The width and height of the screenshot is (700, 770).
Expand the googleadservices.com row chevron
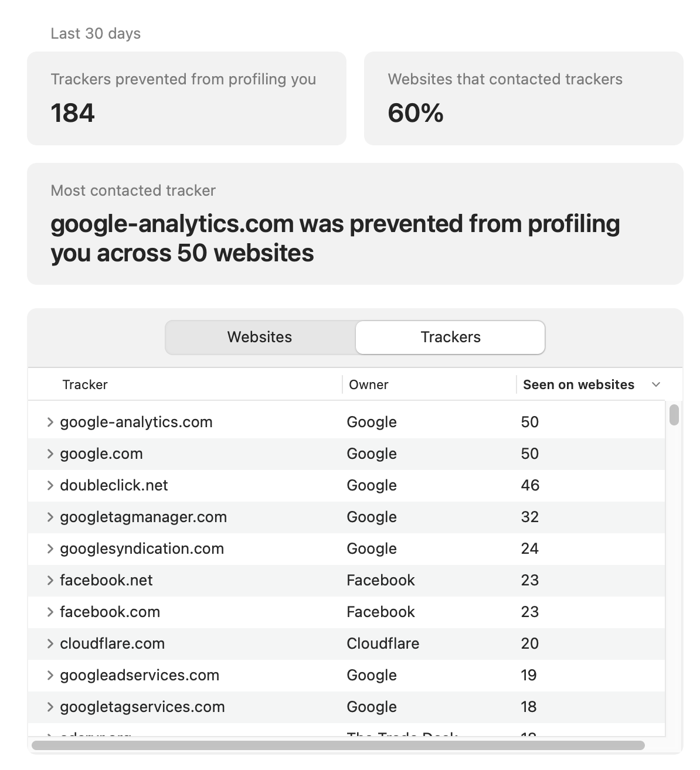point(50,675)
